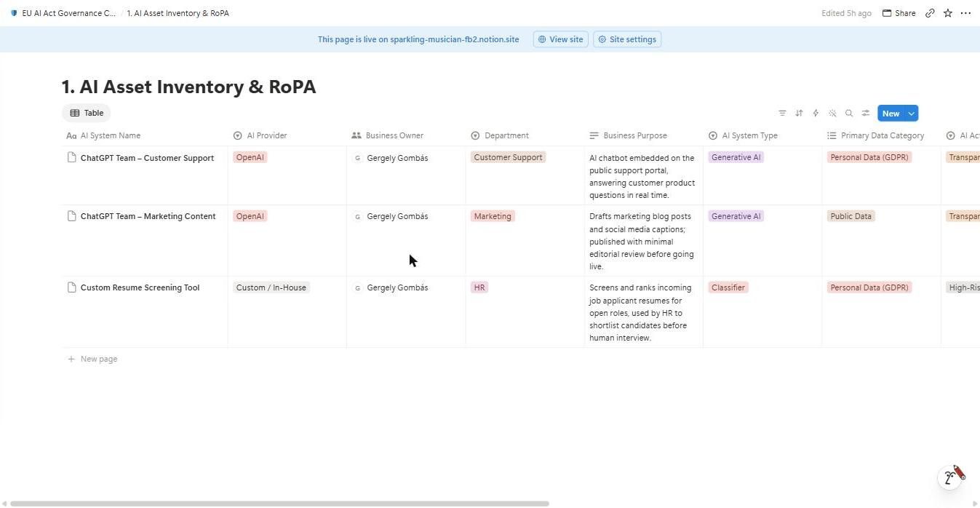
Task: Click the View site button
Action: click(x=560, y=39)
